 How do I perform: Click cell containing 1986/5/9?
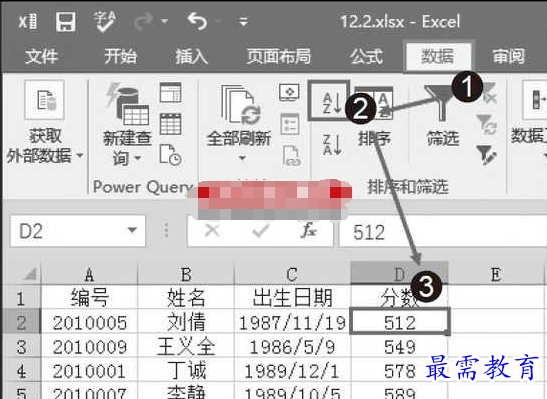tap(292, 347)
